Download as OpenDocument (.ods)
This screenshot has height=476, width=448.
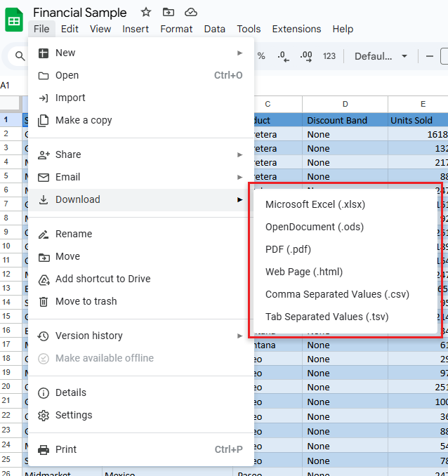[x=345, y=227]
